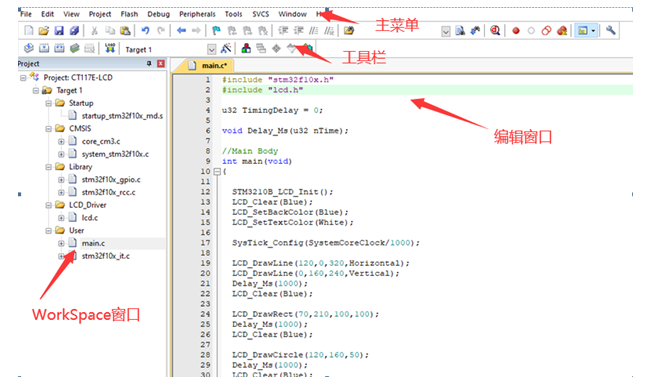646x386 pixels.
Task: Open Manage Project Items, colored blocks icon
Action: click(x=246, y=49)
